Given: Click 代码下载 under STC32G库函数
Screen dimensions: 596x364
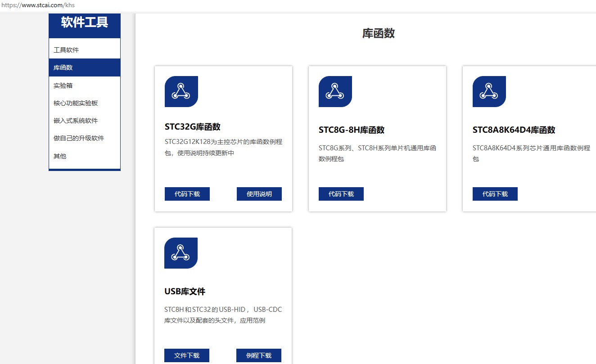Looking at the screenshot, I should (x=187, y=194).
